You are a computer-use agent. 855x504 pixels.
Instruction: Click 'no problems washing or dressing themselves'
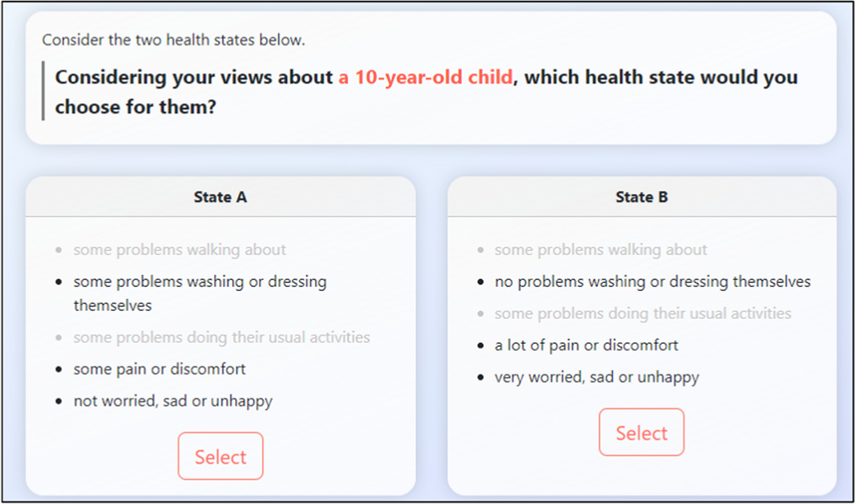coord(652,281)
